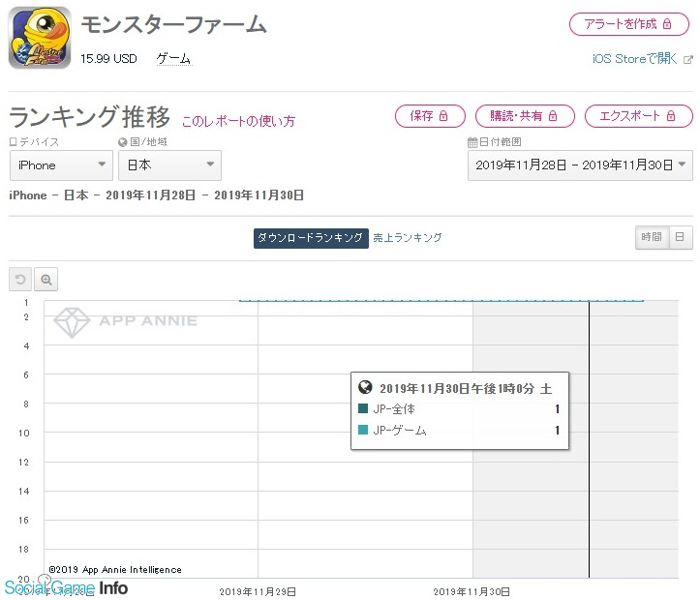Click the アラートを作成 button
The width and height of the screenshot is (700, 600).
coord(629,24)
